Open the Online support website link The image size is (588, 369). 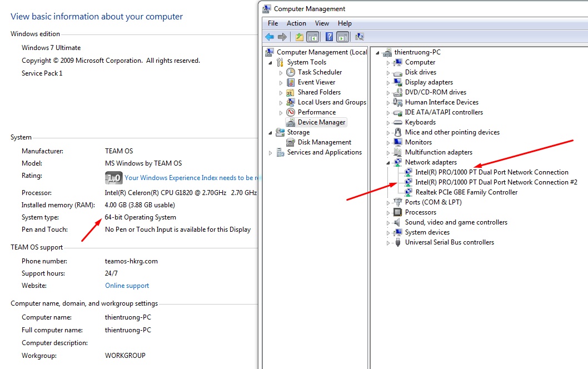[x=127, y=286]
